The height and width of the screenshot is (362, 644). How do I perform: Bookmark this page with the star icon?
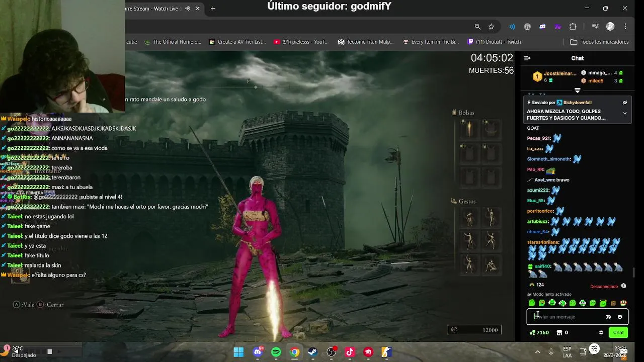(491, 27)
